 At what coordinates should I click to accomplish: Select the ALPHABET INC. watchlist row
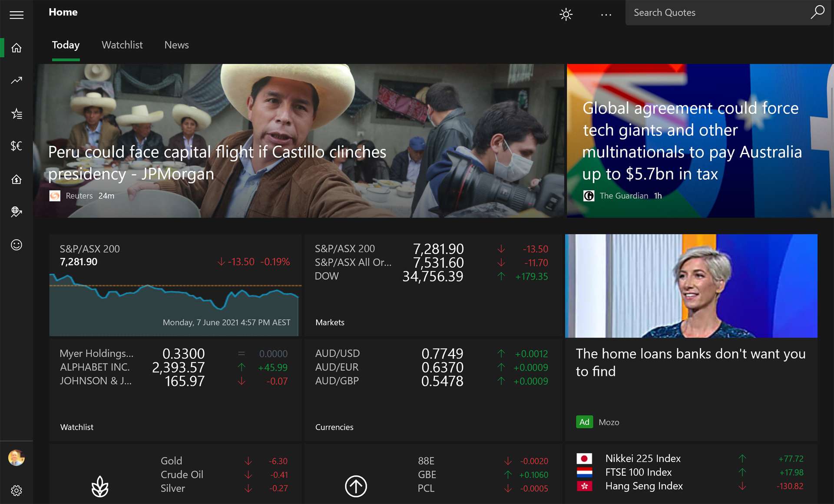174,367
